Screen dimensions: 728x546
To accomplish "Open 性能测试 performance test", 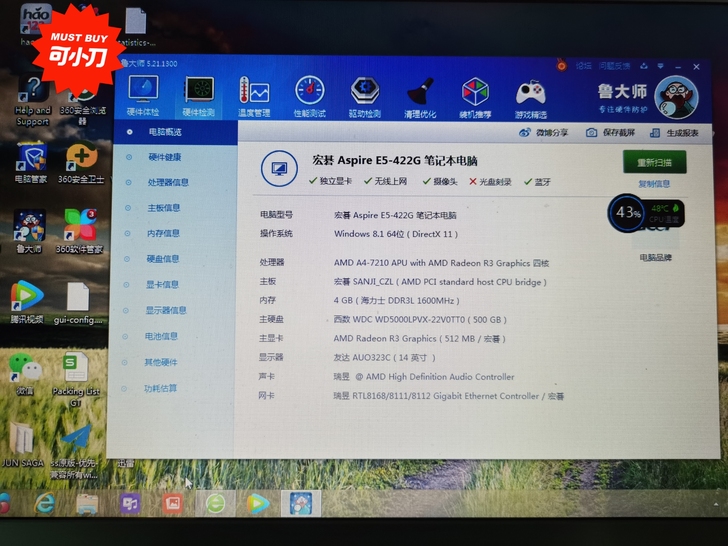I will click(x=310, y=97).
